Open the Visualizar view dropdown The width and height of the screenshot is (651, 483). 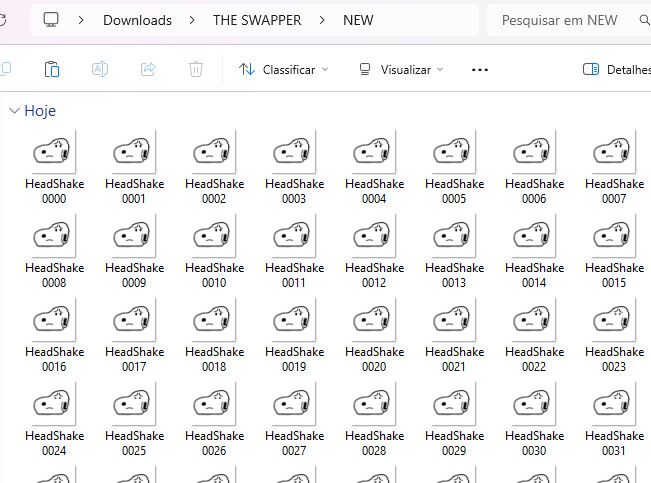[401, 69]
